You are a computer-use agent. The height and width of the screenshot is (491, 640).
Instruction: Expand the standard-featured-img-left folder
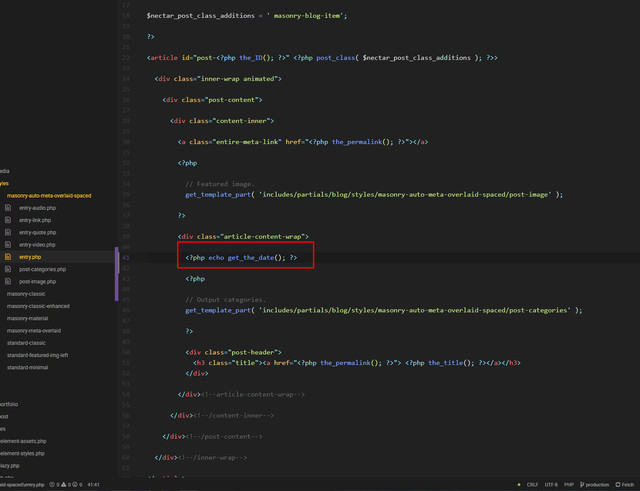38,355
